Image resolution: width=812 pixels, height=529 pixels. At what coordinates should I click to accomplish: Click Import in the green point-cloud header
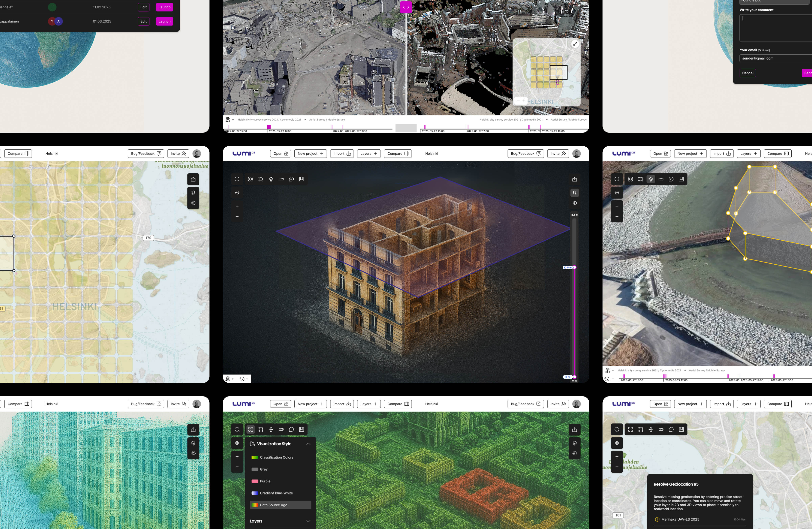click(x=342, y=404)
